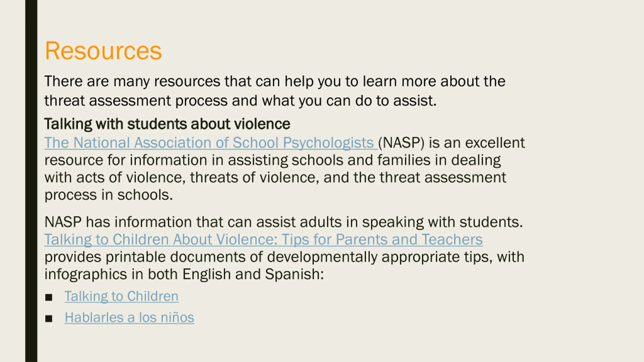This screenshot has width=644, height=362.
Task: Click the sentence 'NASP has information that can assist adults'
Action: (284, 222)
